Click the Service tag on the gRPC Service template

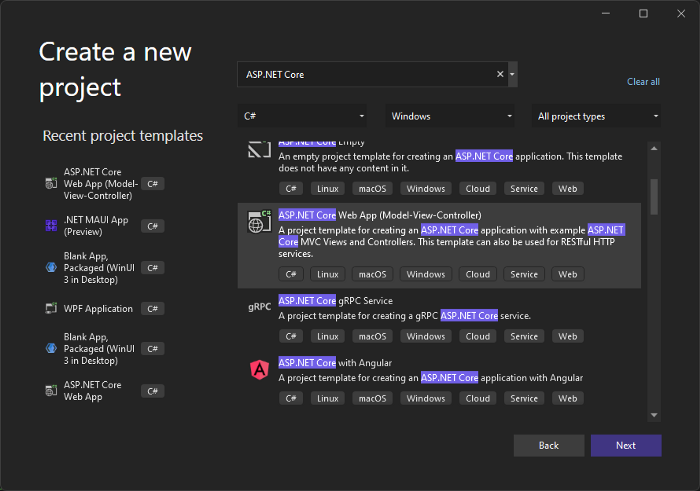pyautogui.click(x=524, y=337)
